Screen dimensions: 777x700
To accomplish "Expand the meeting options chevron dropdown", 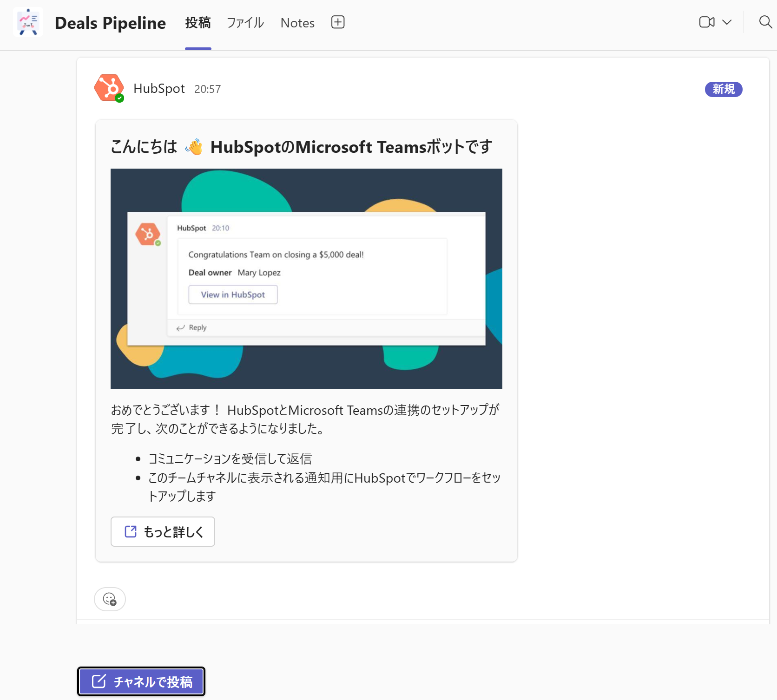I will 727,22.
